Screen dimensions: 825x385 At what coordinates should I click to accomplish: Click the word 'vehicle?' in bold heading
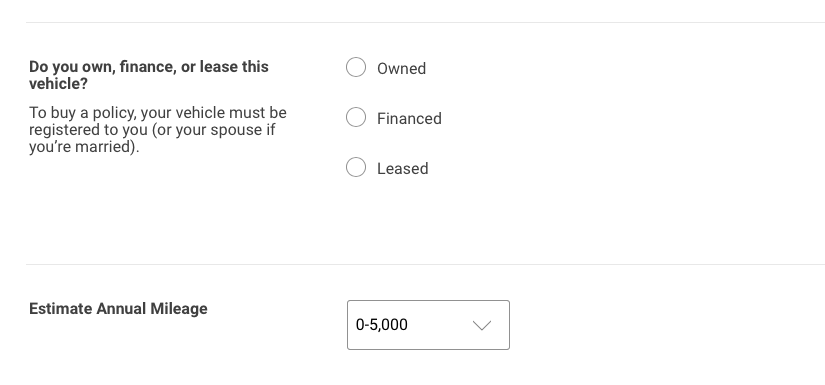click(x=58, y=84)
